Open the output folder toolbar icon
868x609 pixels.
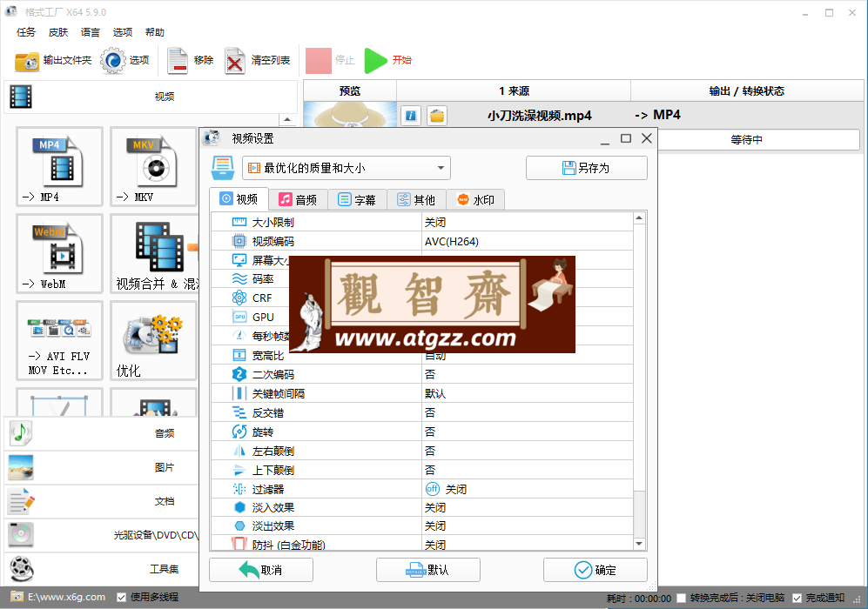(x=27, y=61)
